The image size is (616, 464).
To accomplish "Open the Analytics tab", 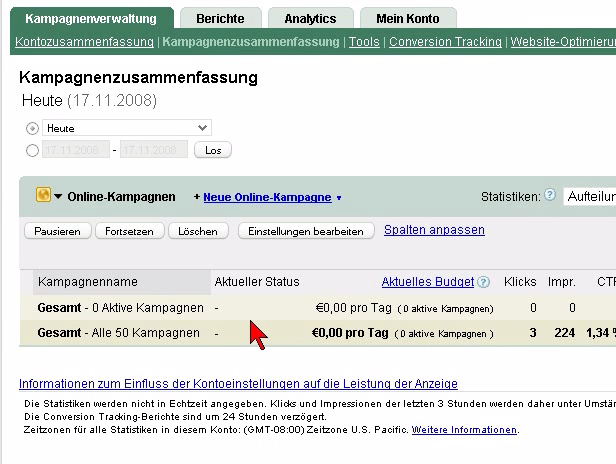I will (310, 18).
